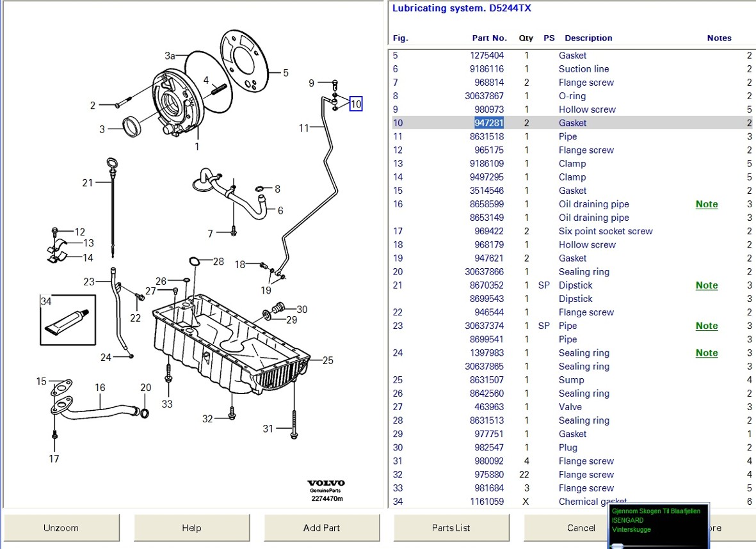Click callout number 30 plug
The height and width of the screenshot is (549, 756).
(302, 310)
